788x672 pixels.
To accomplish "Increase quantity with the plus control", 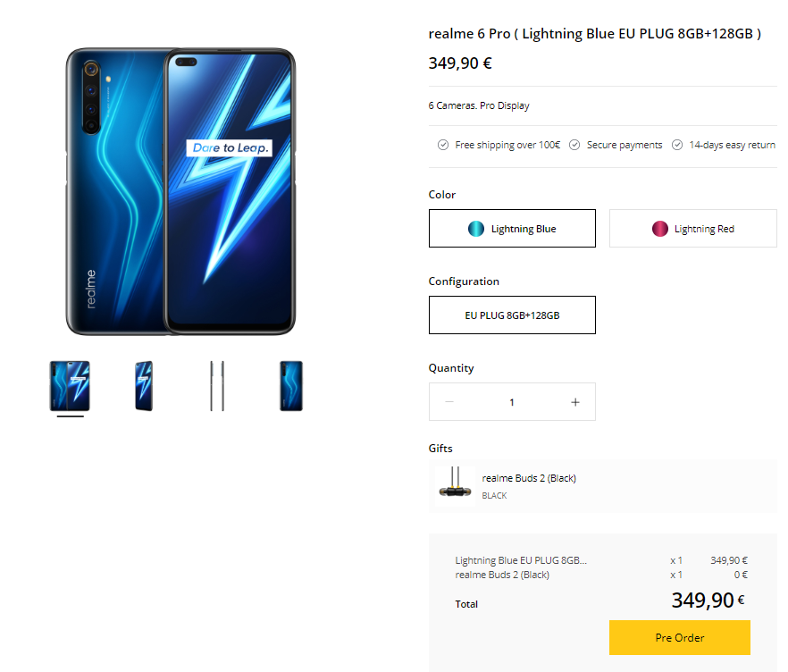I will (575, 401).
